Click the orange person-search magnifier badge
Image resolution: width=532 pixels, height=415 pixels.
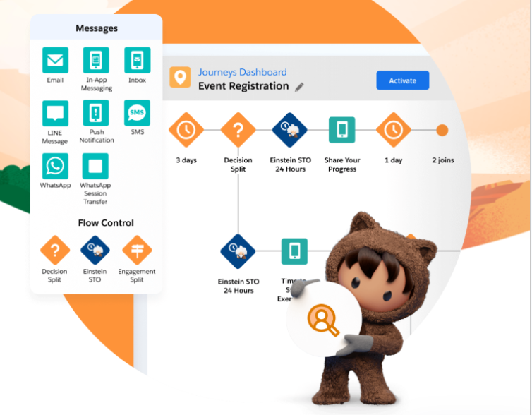[323, 320]
